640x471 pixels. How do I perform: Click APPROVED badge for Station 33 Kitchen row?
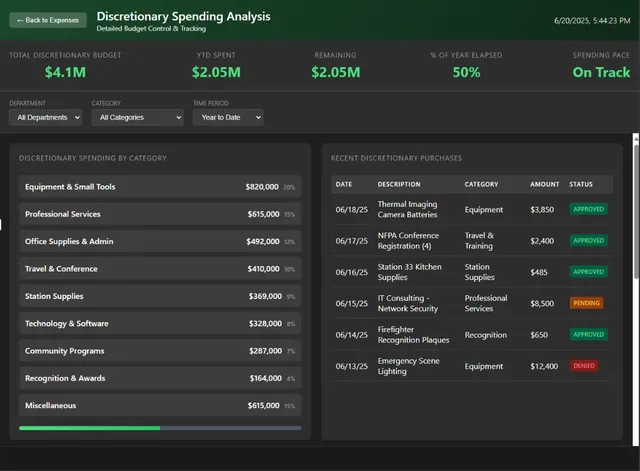[589, 272]
